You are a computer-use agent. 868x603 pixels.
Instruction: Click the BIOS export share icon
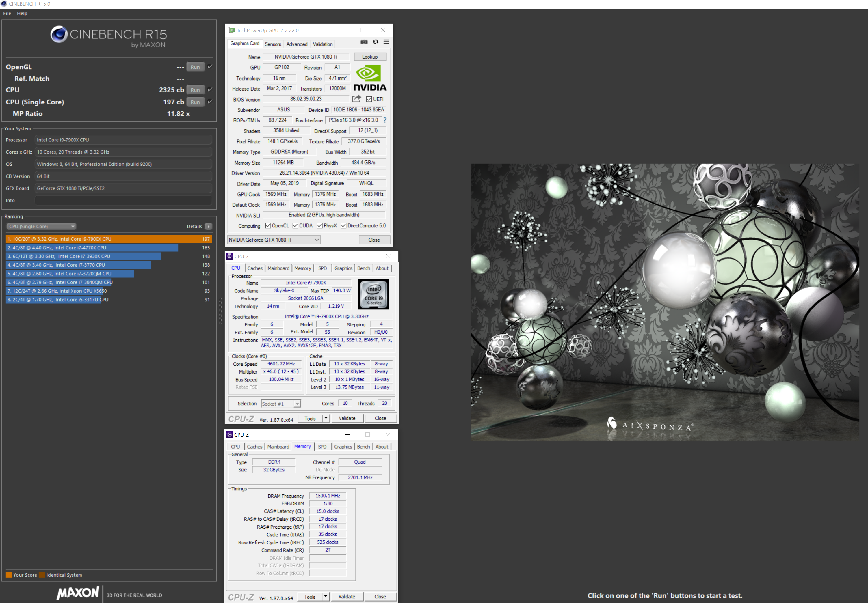tap(356, 99)
